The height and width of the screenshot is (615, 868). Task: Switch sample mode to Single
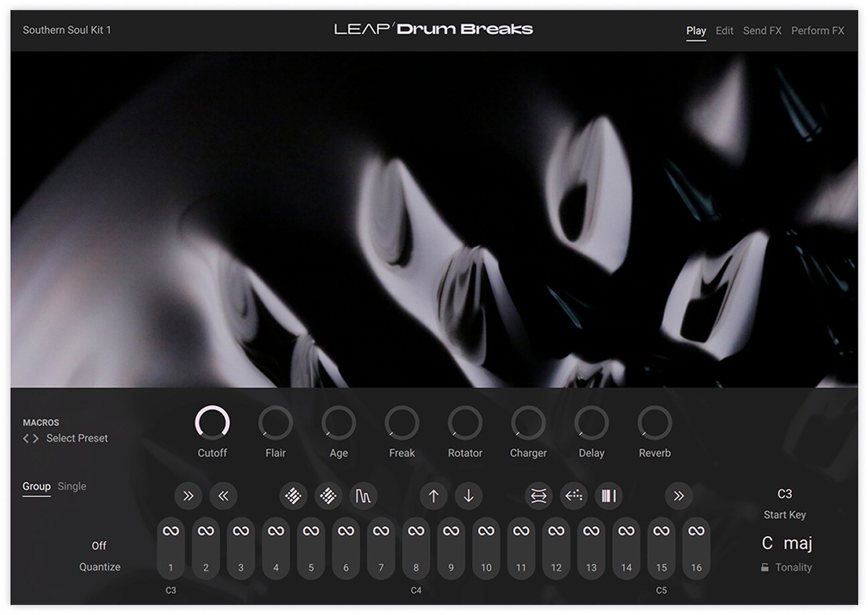pos(72,487)
